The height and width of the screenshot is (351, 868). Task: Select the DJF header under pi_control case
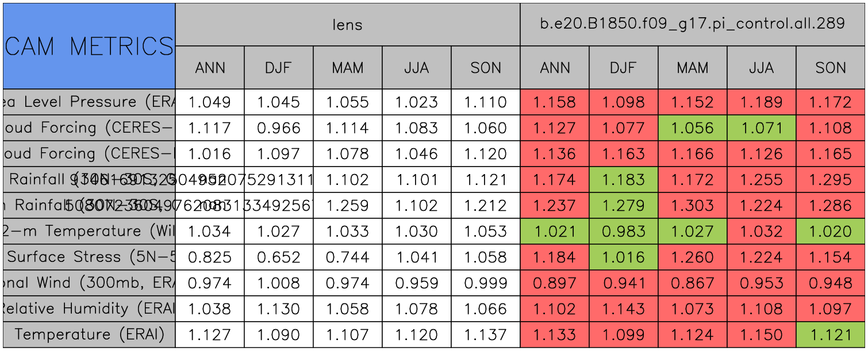(623, 68)
